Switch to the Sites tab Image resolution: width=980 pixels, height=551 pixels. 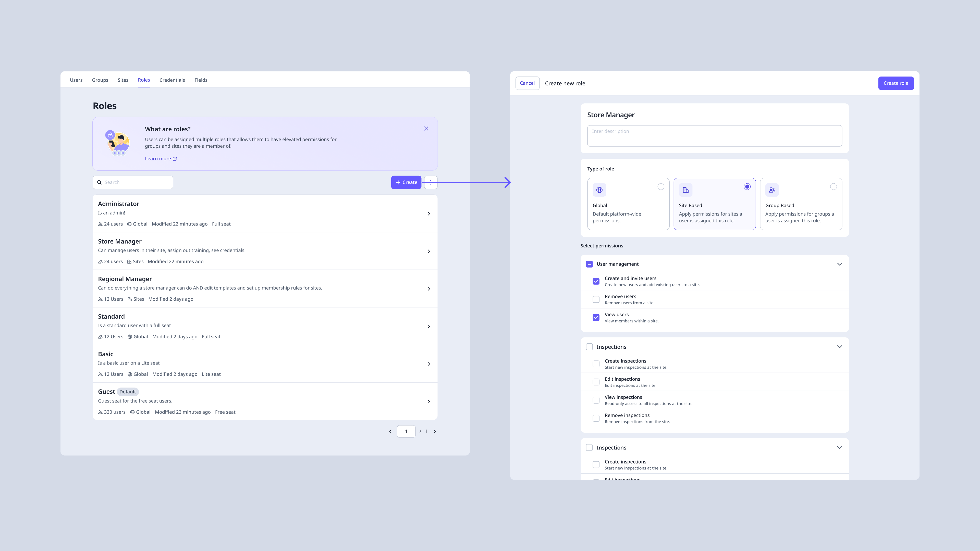coord(123,80)
